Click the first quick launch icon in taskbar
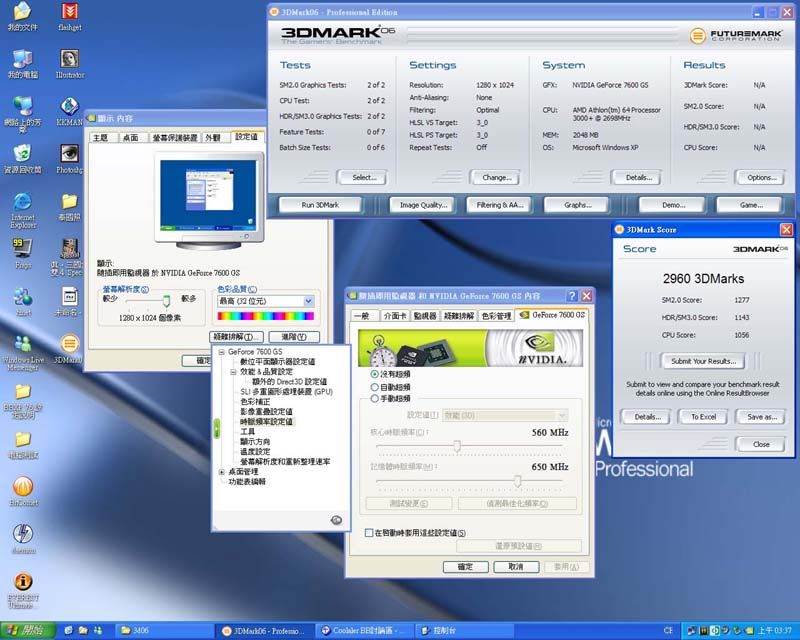Image resolution: width=800 pixels, height=640 pixels. click(x=69, y=630)
